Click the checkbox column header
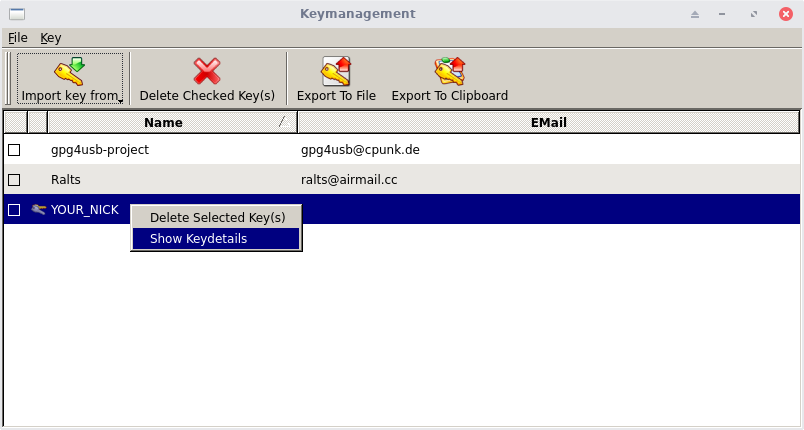 pos(15,122)
